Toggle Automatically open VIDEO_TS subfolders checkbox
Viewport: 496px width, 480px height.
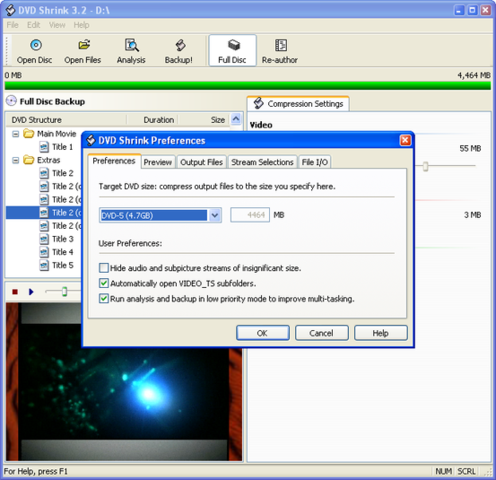[104, 283]
